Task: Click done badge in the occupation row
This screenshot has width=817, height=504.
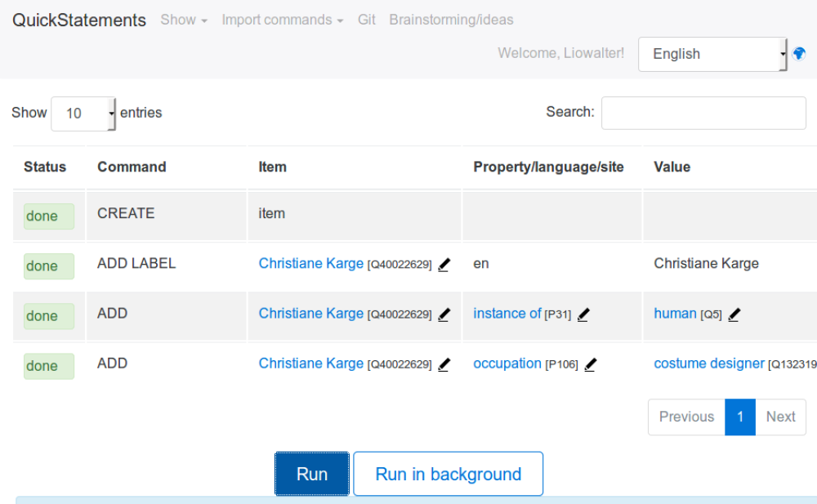Action: (x=49, y=367)
